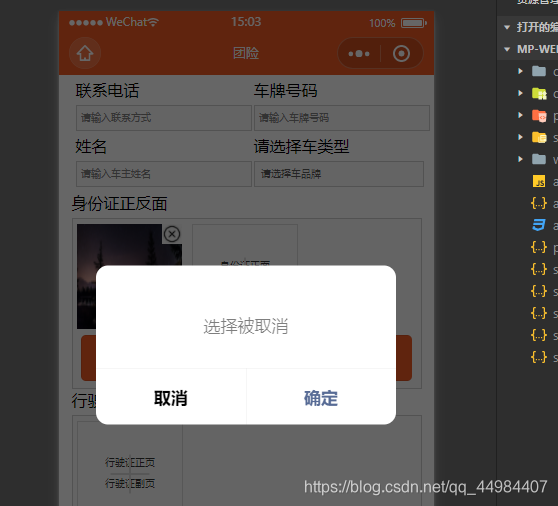The image size is (558, 506).
Task: Click the first JSON braces file icon
Action: click(x=539, y=204)
